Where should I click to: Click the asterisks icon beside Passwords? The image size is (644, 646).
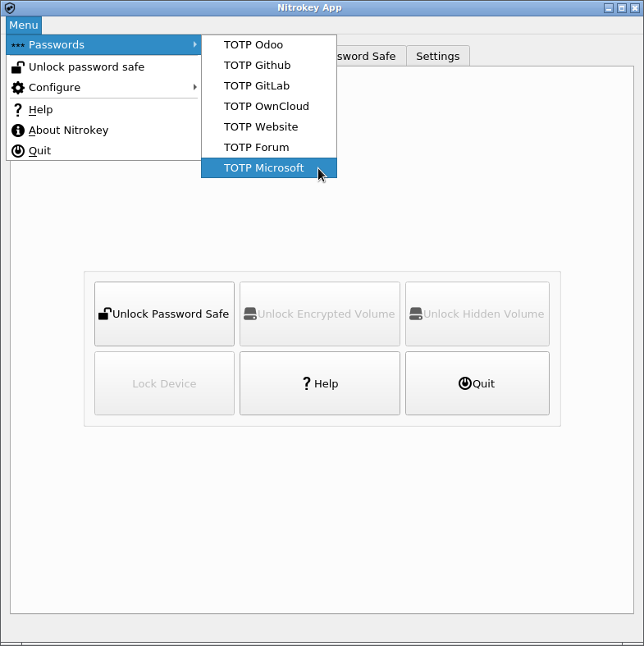pos(17,45)
